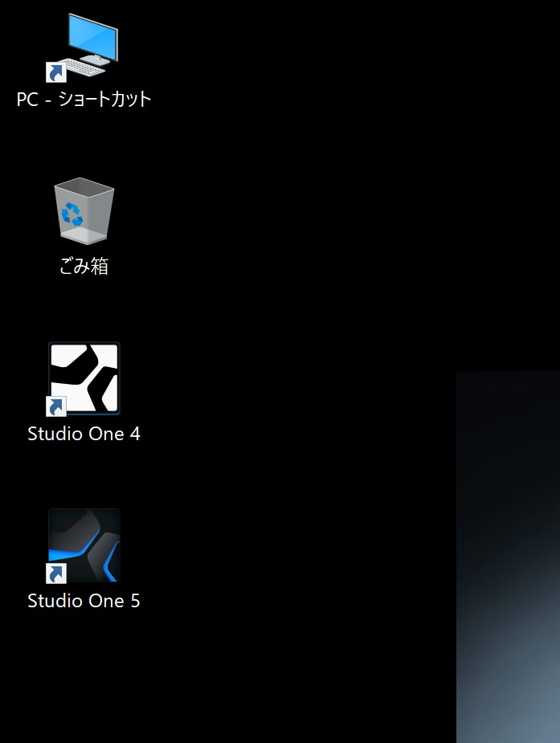
Task: Select the PC shortcut desktop icon
Action: [83, 47]
